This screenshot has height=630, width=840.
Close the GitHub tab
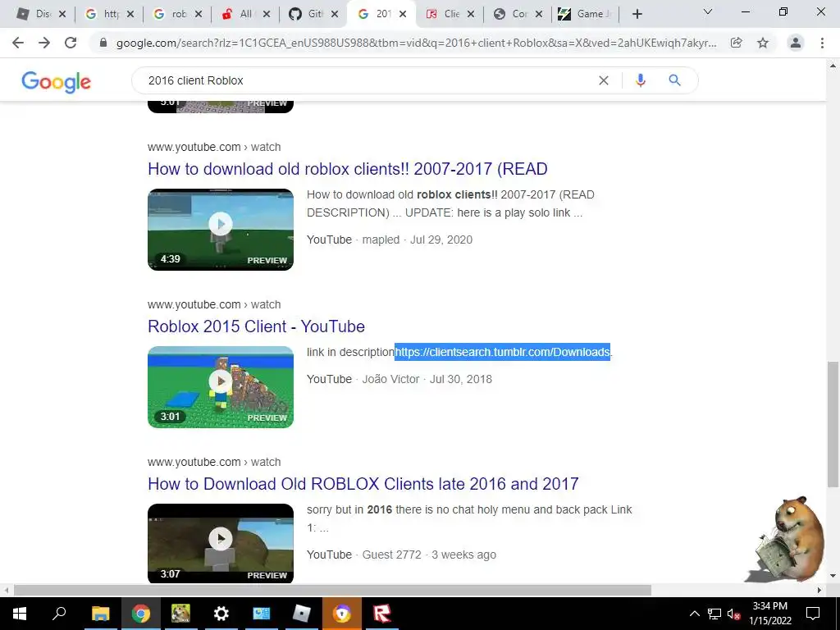335,15
